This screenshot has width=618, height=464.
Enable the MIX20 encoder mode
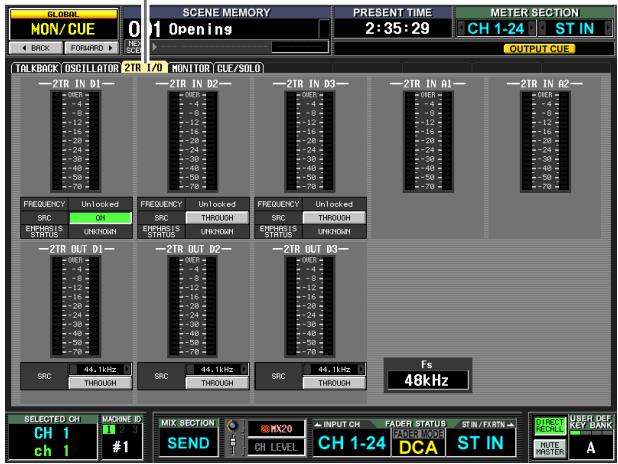[x=276, y=429]
